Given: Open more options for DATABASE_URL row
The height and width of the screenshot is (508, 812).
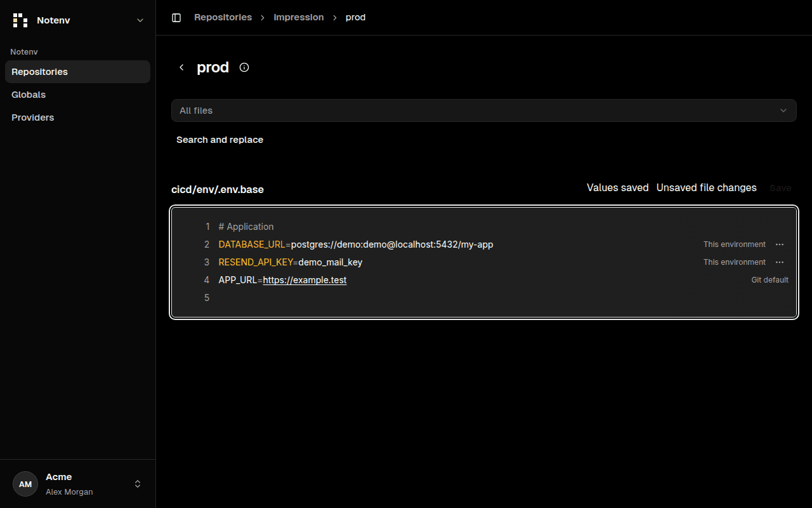Looking at the screenshot, I should pos(780,244).
